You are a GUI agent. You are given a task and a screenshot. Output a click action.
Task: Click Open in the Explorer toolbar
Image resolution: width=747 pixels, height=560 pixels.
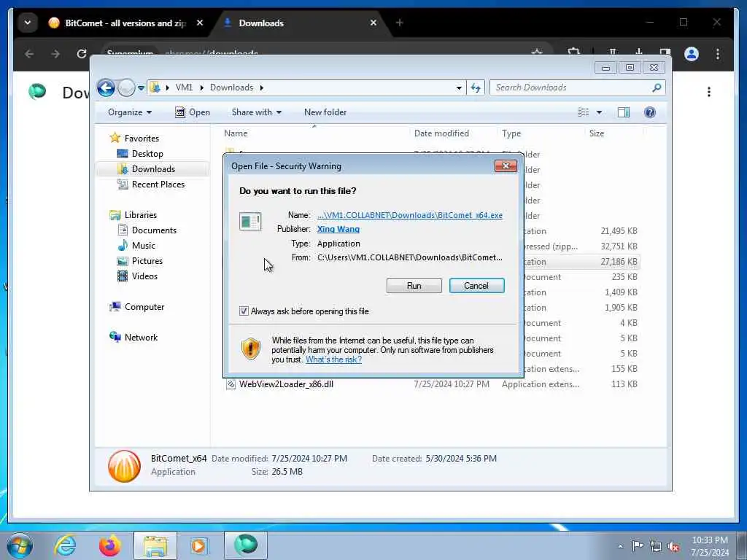tap(193, 112)
